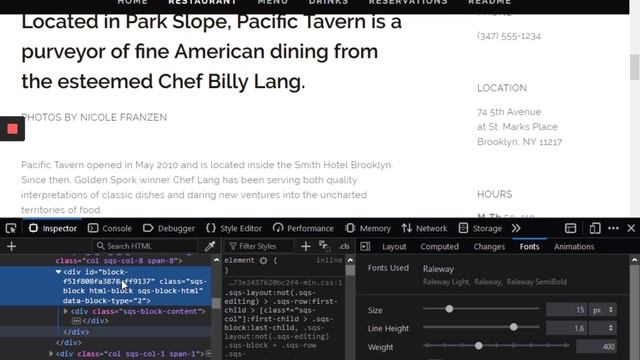Open DRINKS nav link
The image size is (640, 360).
point(329,2)
